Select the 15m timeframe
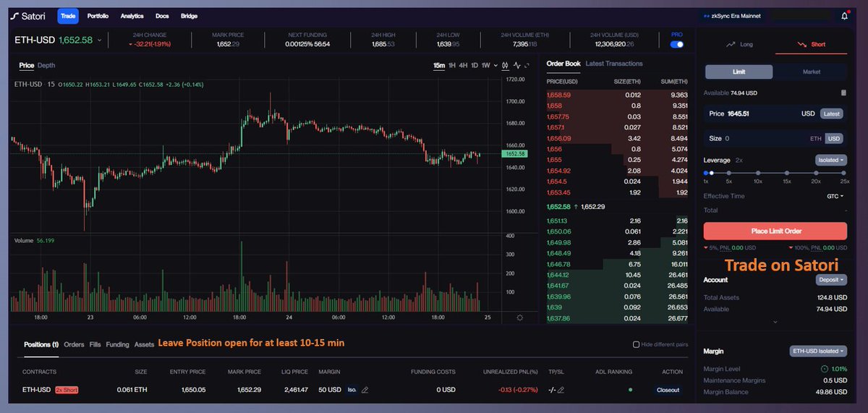 click(x=439, y=66)
